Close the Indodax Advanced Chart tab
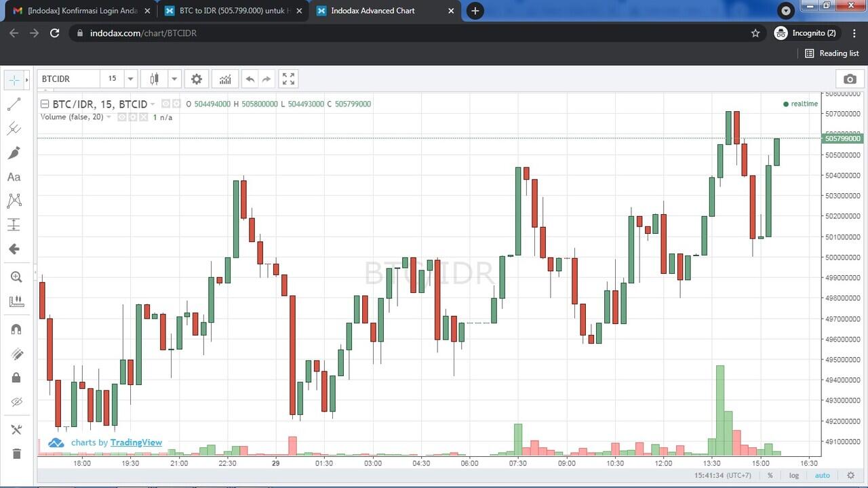Screen dimensions: 868x488 click(451, 11)
